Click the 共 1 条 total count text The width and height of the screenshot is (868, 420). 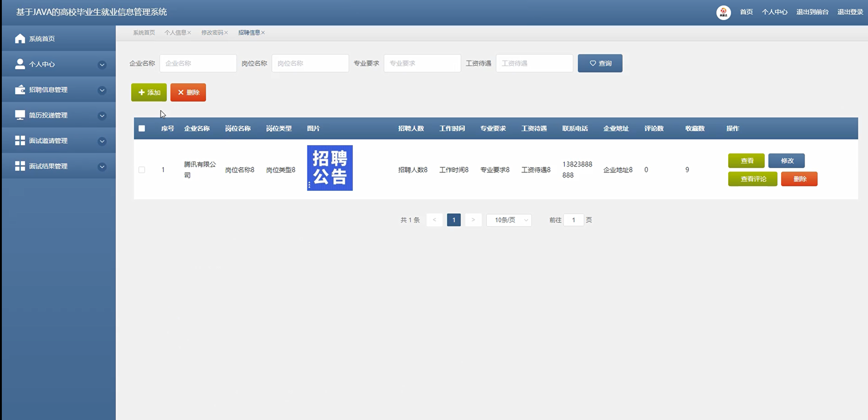pyautogui.click(x=410, y=220)
